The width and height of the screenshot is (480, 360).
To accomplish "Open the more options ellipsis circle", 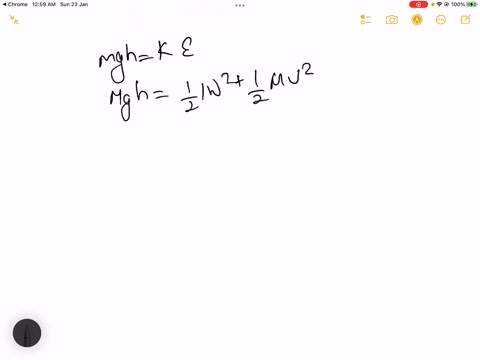I will click(441, 20).
